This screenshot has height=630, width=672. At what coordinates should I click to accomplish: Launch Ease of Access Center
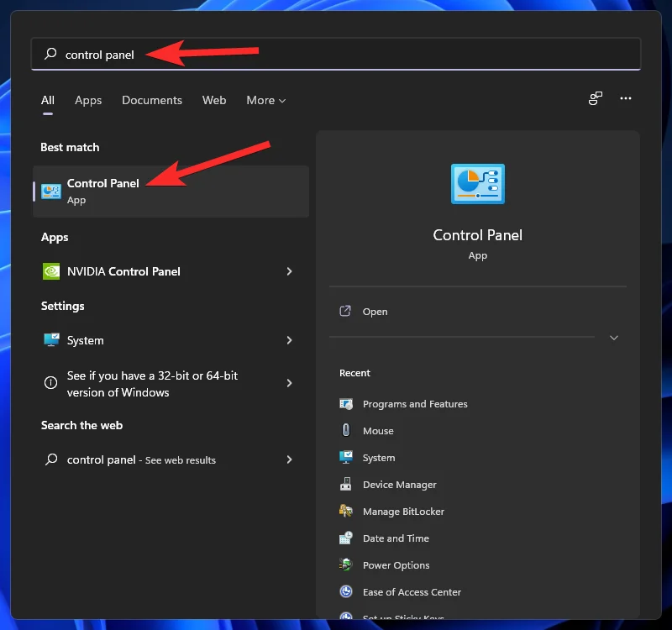pos(411,592)
